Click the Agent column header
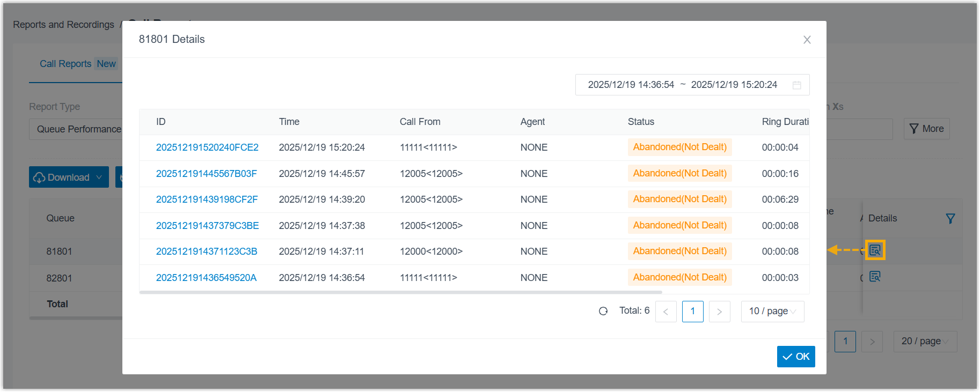This screenshot has height=392, width=980. 532,122
